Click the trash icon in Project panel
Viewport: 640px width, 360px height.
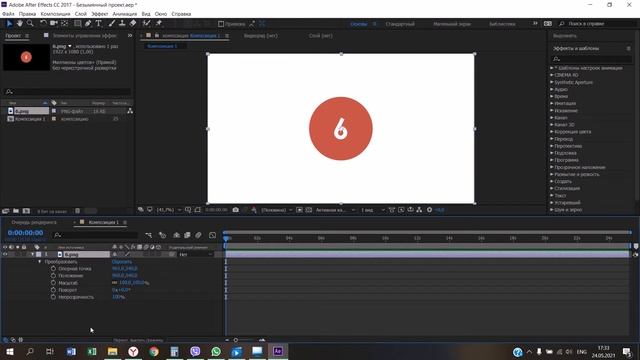(78, 211)
